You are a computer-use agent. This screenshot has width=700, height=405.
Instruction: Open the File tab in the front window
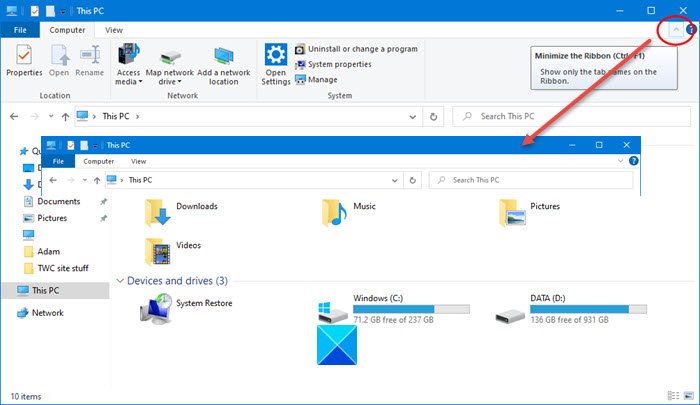pyautogui.click(x=58, y=161)
